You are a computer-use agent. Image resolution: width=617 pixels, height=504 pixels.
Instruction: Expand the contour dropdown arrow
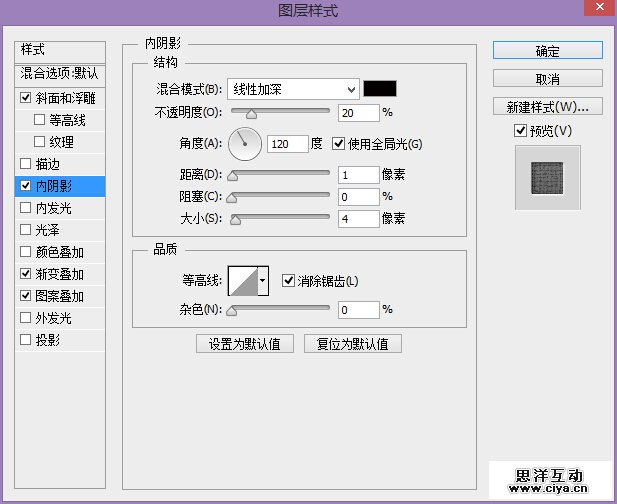pos(263,282)
